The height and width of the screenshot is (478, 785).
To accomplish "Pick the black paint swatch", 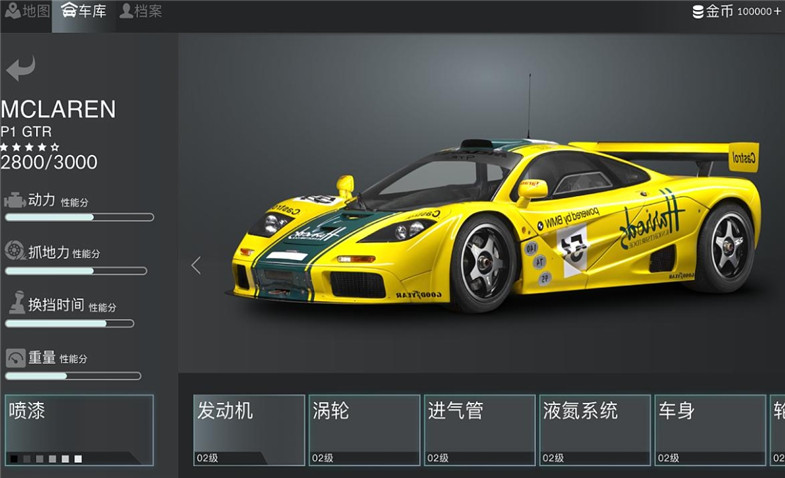I will 14,458.
